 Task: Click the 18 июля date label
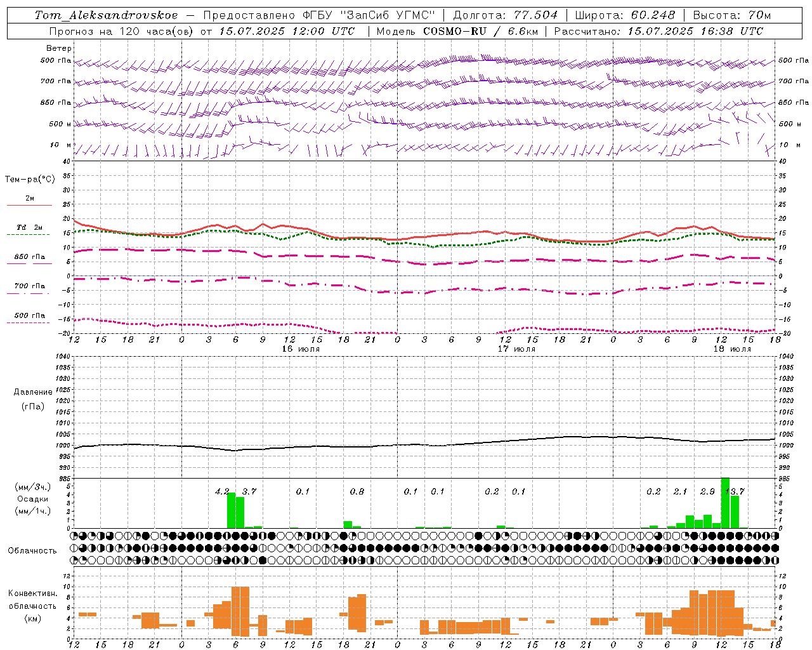(732, 349)
